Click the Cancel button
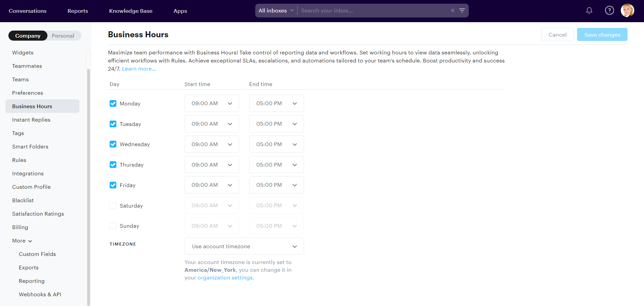Viewport: 644px width, 306px height. pyautogui.click(x=557, y=35)
